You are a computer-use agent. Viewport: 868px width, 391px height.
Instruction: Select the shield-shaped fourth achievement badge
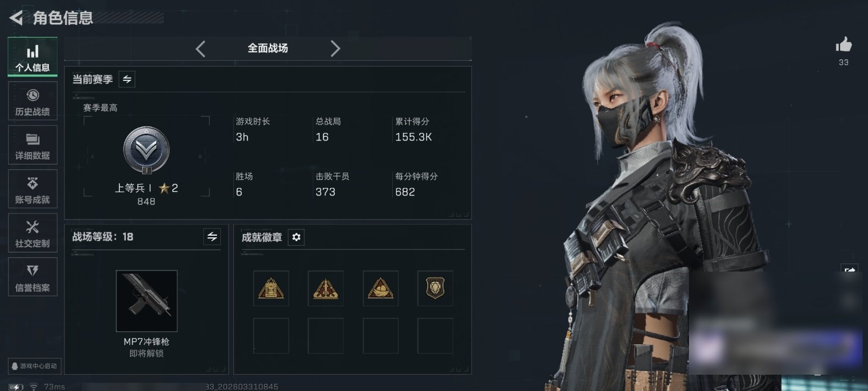pos(435,288)
